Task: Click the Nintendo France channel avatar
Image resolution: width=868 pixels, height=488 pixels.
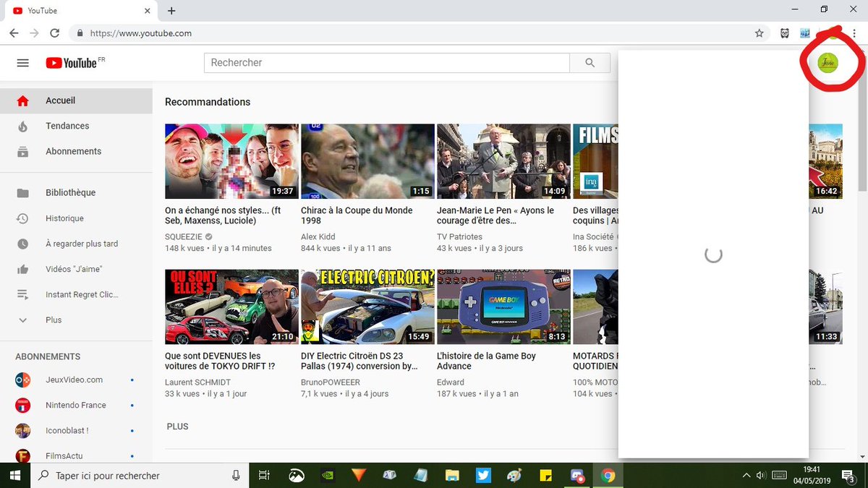Action: point(22,405)
